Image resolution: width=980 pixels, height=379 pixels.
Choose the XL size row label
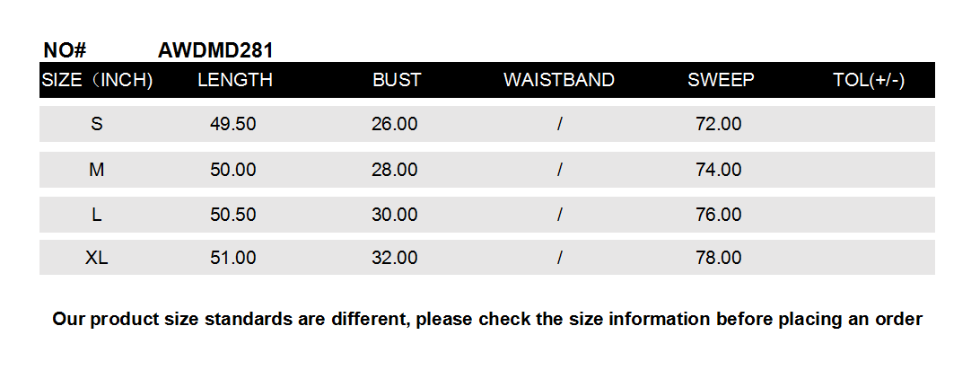point(97,258)
